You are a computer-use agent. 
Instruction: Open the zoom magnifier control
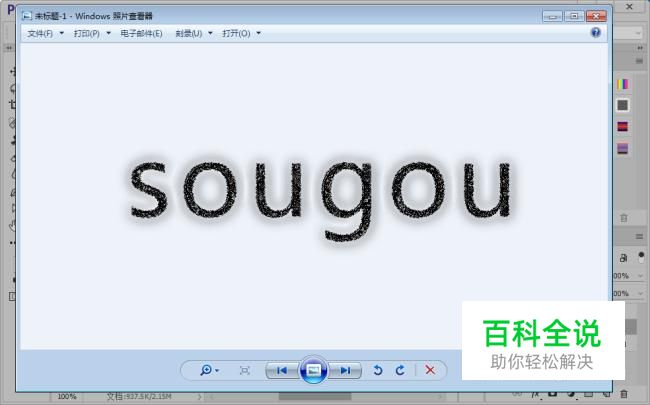click(x=206, y=370)
